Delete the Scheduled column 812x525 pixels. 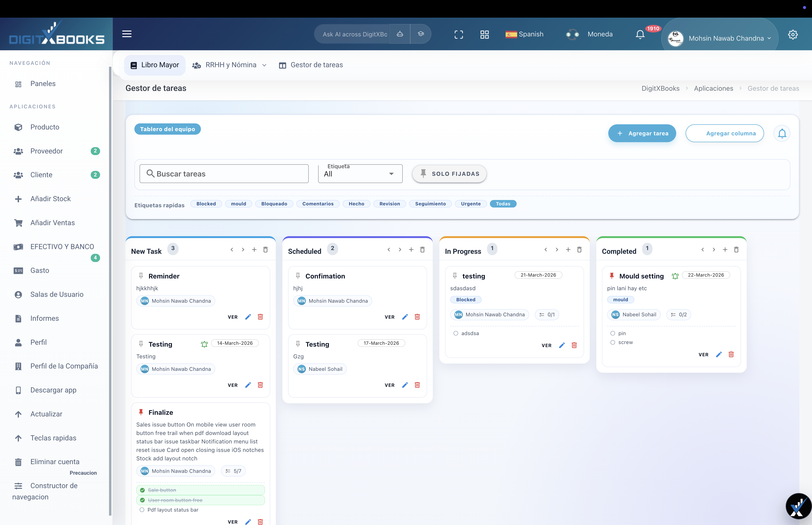click(x=422, y=250)
